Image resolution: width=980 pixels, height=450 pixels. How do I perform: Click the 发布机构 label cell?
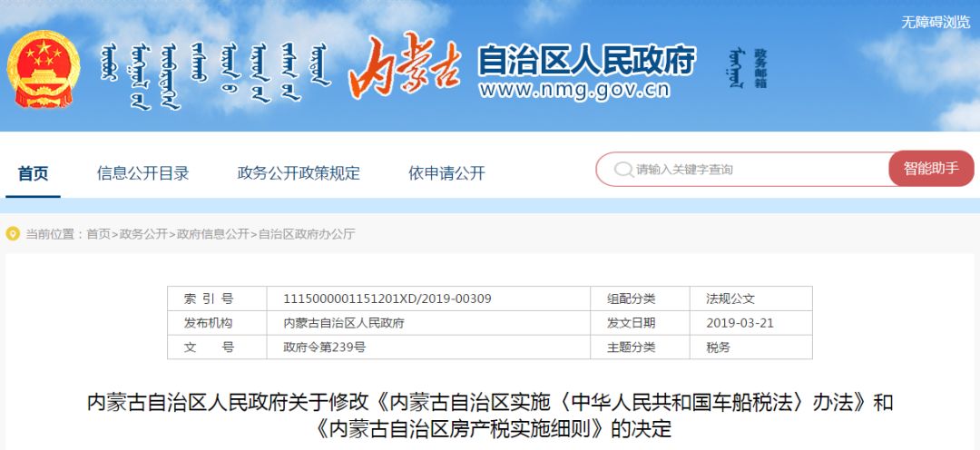tap(217, 323)
